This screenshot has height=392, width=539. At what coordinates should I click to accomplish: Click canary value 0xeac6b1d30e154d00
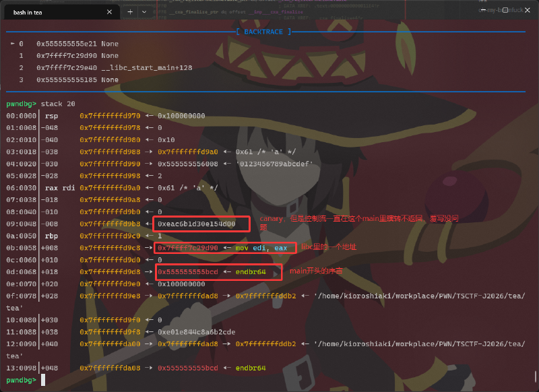point(196,224)
